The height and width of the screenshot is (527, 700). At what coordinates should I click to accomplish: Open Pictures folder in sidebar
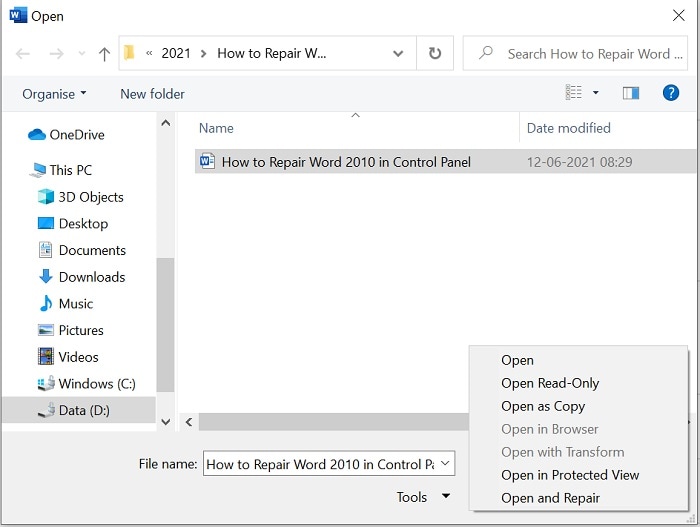tap(81, 330)
